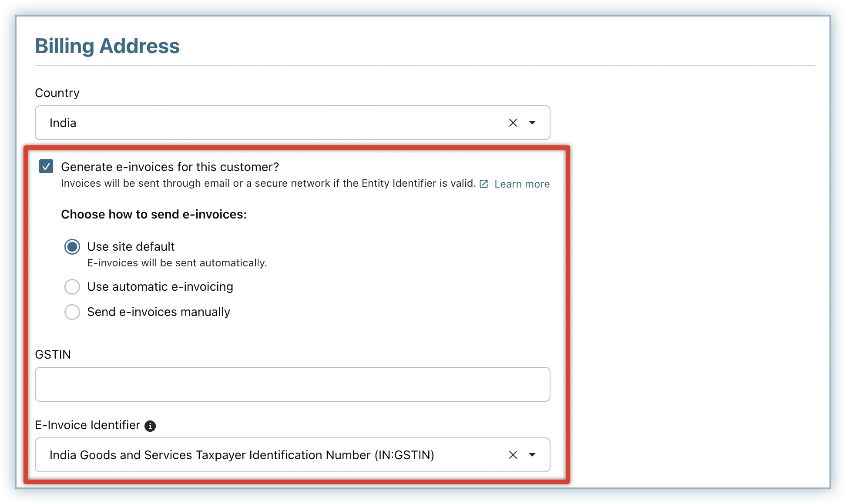
Task: Clear the E-Invoice Identifier selection
Action: 513,455
